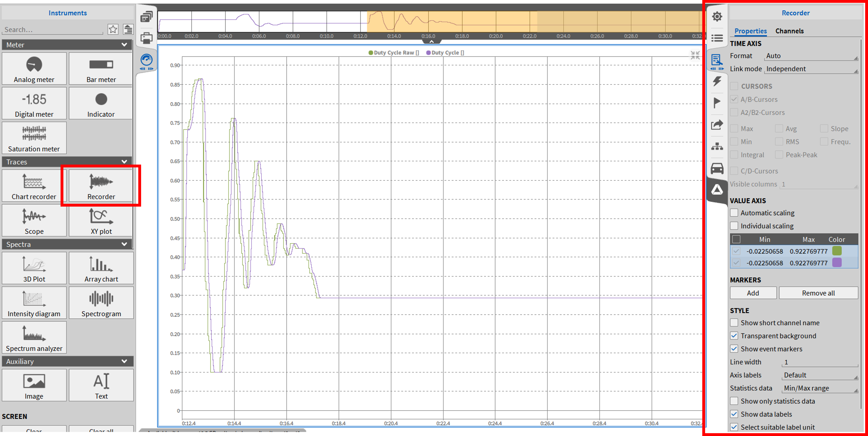
Task: Open the settings gear in sidebar
Action: point(717,17)
